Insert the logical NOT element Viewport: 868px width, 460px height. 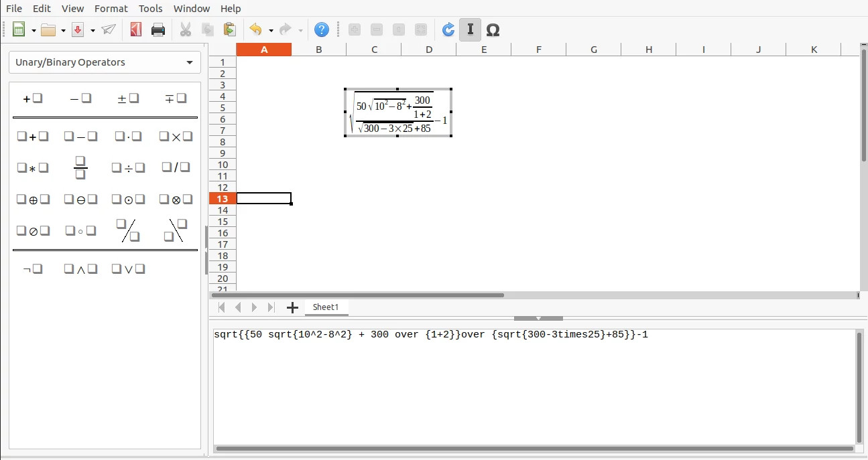click(33, 269)
